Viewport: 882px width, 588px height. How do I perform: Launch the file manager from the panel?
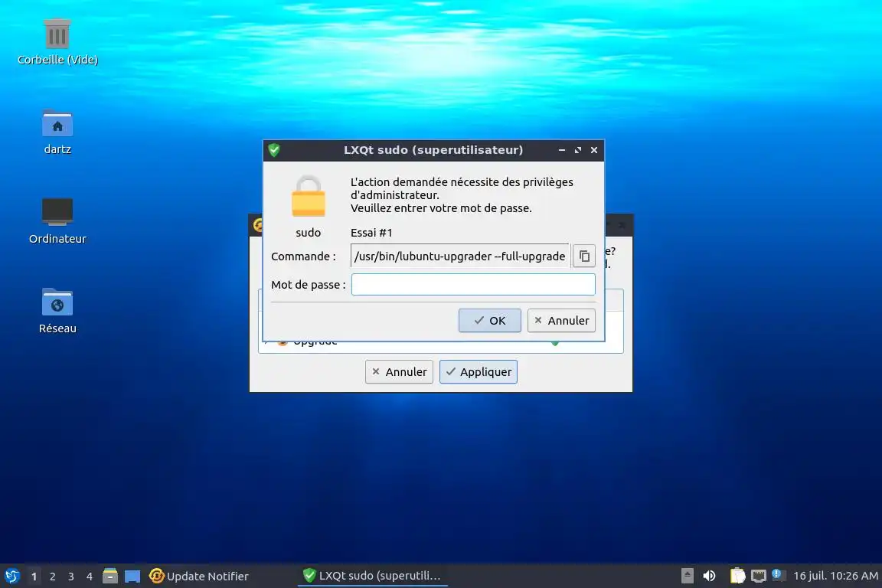pos(110,577)
